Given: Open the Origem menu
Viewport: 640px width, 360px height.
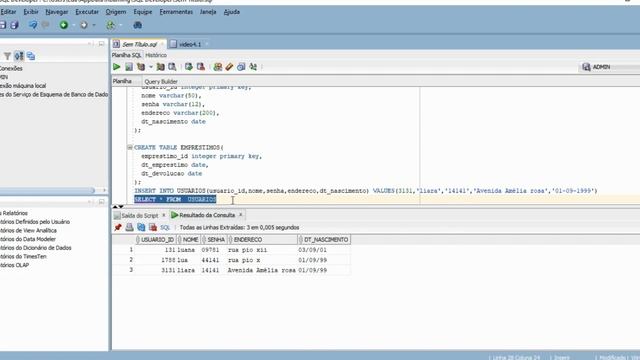Looking at the screenshot, I should [116, 12].
